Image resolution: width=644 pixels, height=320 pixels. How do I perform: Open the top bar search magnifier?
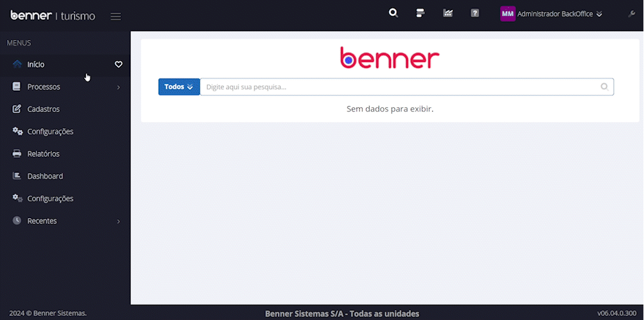(x=394, y=13)
